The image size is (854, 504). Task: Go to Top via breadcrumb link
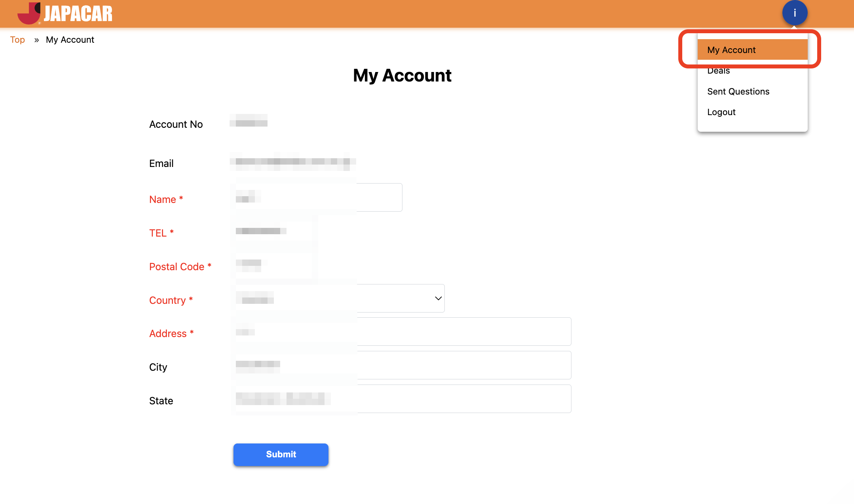pyautogui.click(x=17, y=40)
